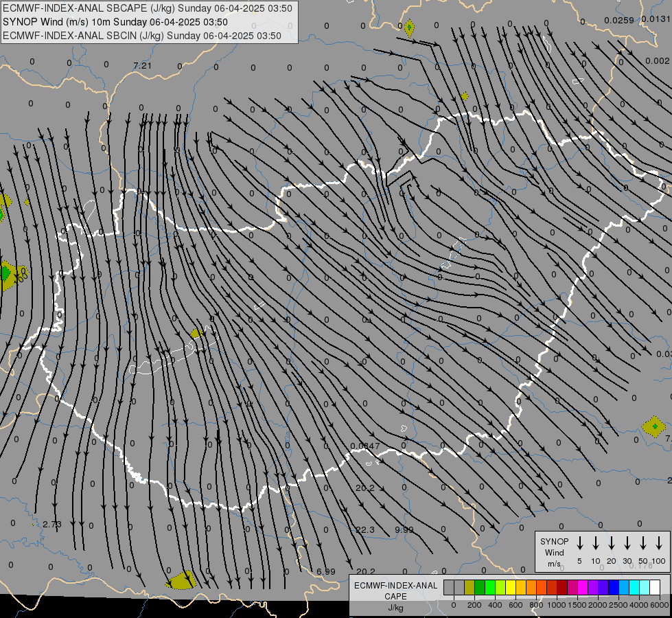Screen dimensions: 672x618
Task: Click the 6.99 CAPE value on map
Action: click(326, 571)
